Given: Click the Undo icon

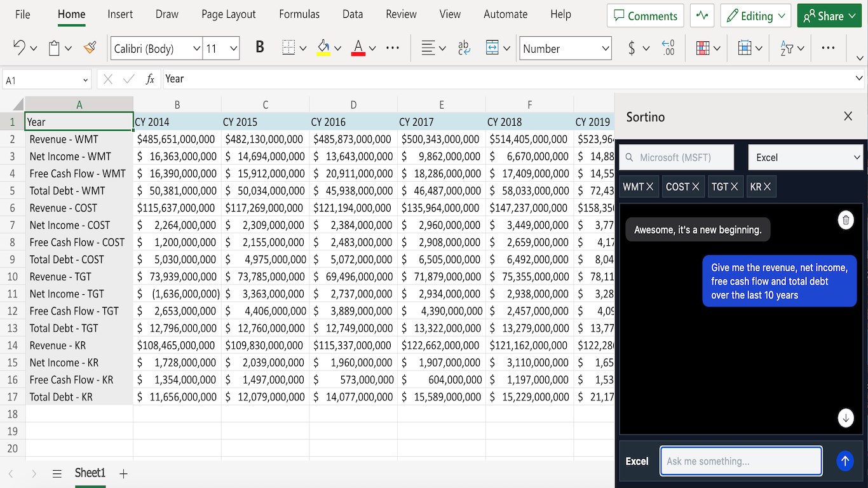Looking at the screenshot, I should 19,48.
